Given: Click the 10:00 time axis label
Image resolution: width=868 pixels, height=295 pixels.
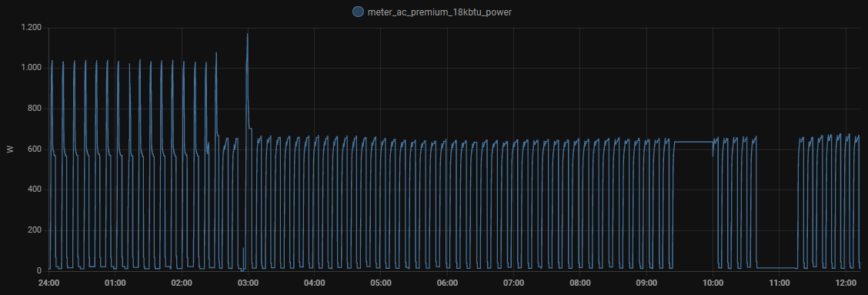Looking at the screenshot, I should pyautogui.click(x=713, y=283).
